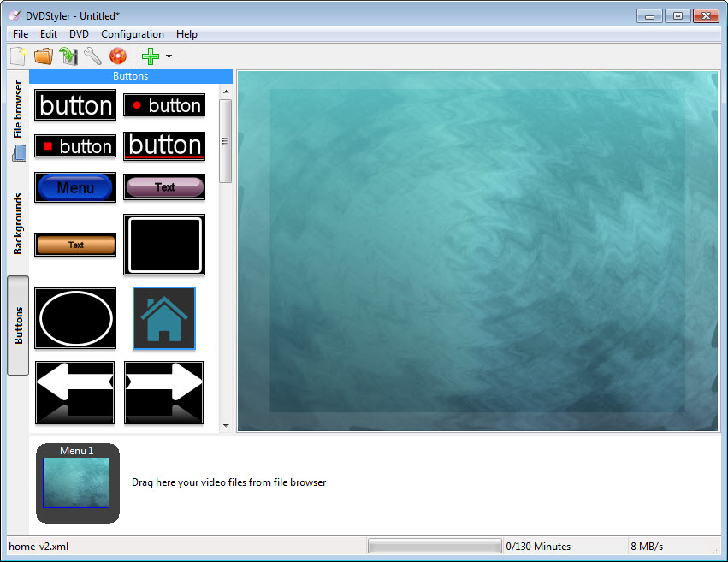
Task: Select the plain large text button template
Action: (x=75, y=105)
